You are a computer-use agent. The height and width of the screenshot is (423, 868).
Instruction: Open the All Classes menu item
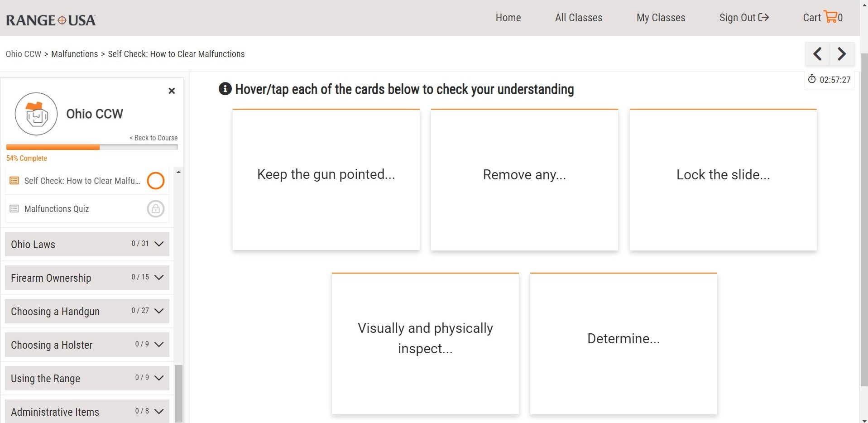pyautogui.click(x=579, y=18)
